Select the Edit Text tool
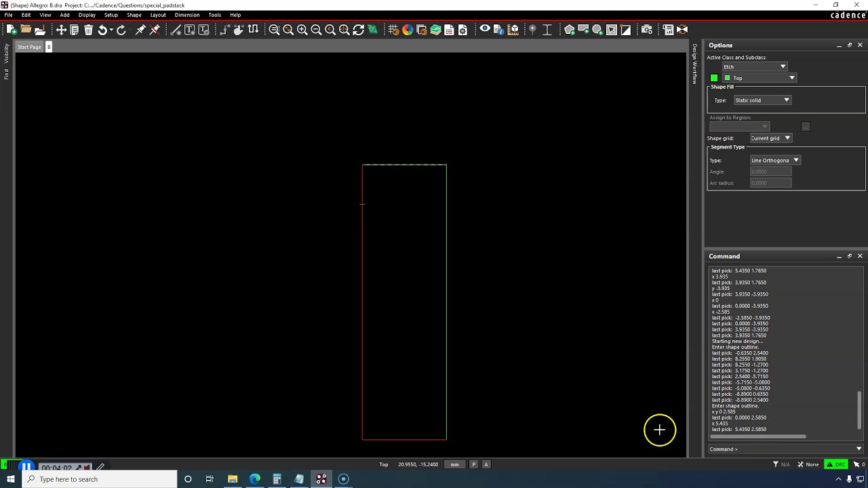Viewport: 868px width, 488px height. [x=203, y=30]
